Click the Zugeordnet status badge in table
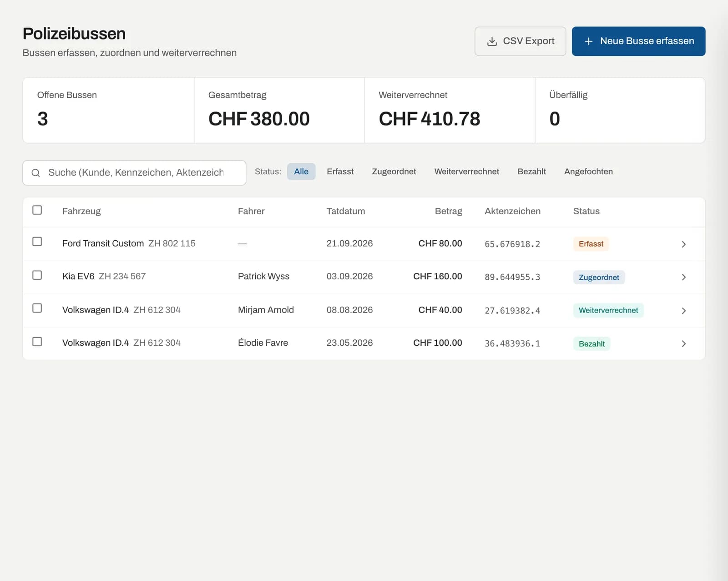 [x=599, y=278]
